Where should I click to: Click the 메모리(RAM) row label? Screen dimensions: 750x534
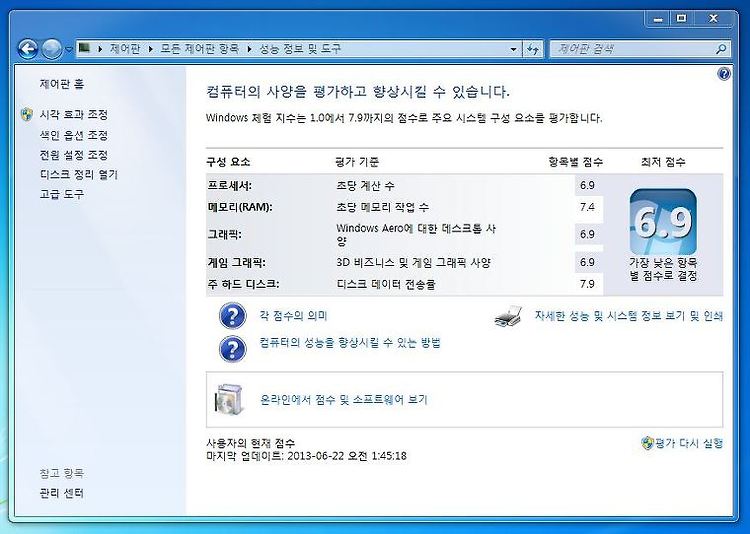click(240, 207)
